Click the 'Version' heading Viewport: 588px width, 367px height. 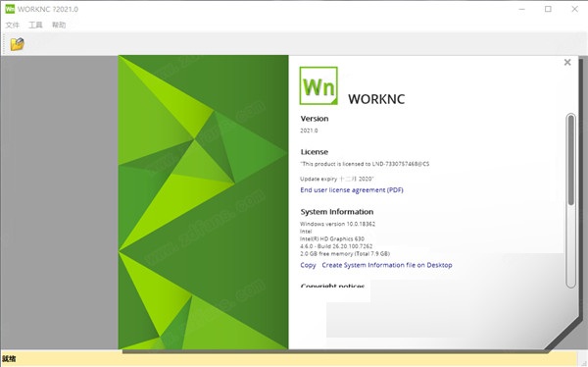[x=315, y=119]
